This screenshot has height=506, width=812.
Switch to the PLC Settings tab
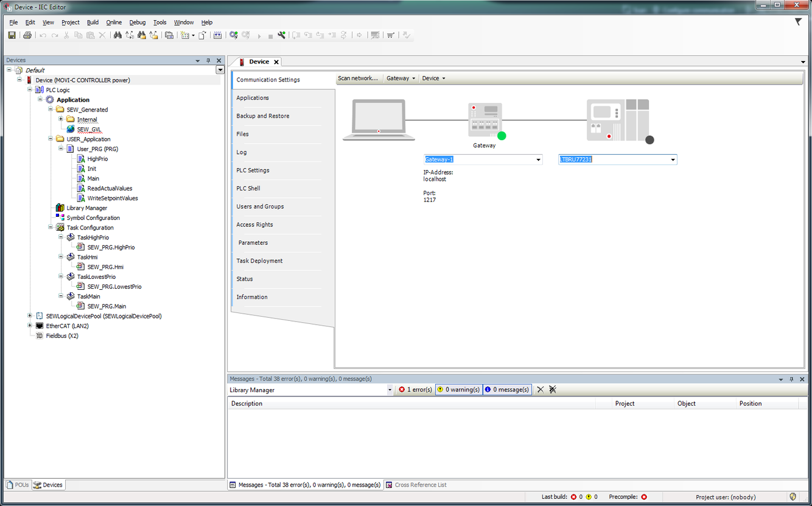(253, 170)
